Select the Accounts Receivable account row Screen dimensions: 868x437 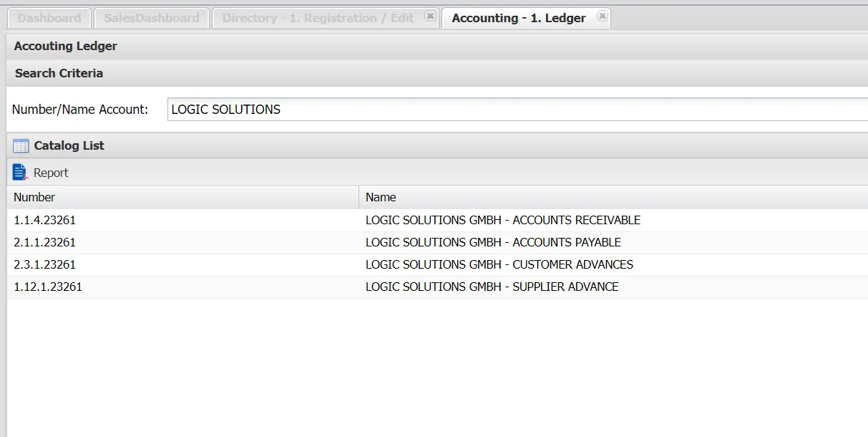click(x=502, y=220)
